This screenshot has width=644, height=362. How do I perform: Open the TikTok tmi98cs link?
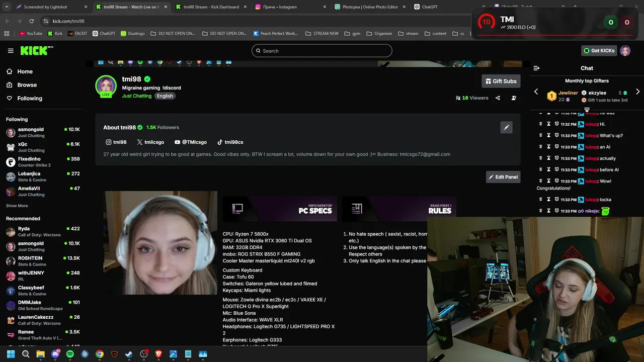[230, 142]
